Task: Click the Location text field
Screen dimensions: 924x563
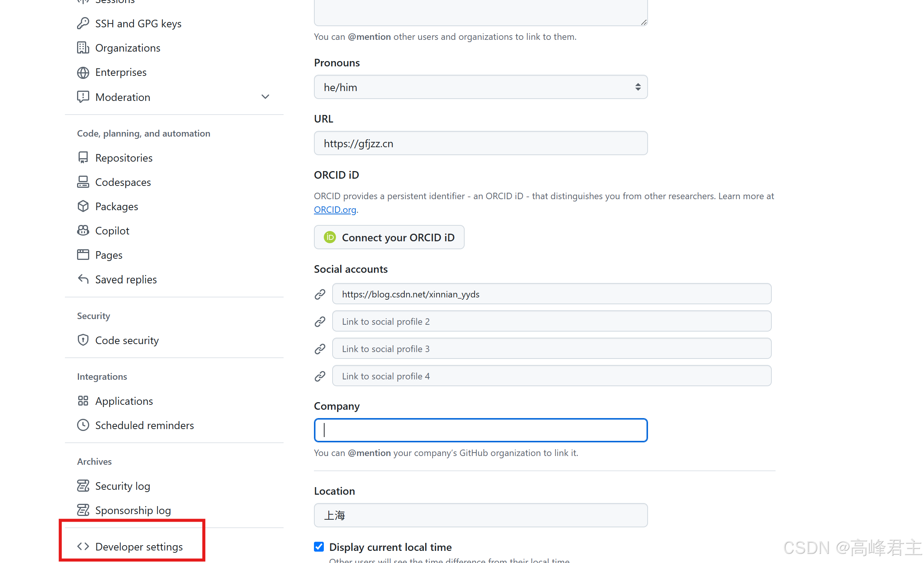Action: 480,515
